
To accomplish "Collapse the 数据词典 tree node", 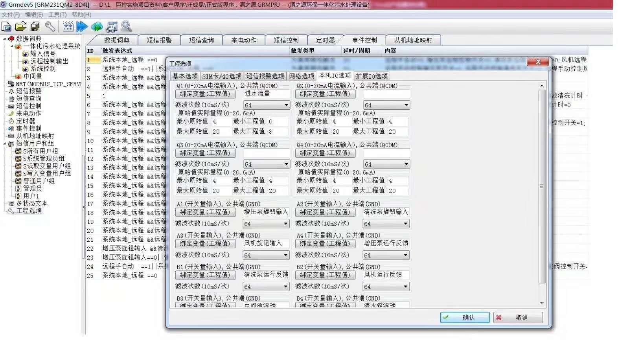I will pos(4,39).
